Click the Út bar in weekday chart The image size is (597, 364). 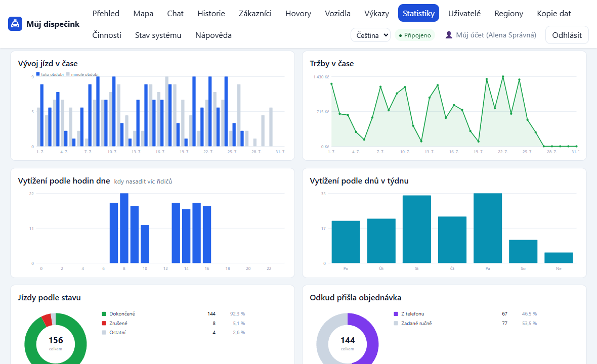(381, 241)
